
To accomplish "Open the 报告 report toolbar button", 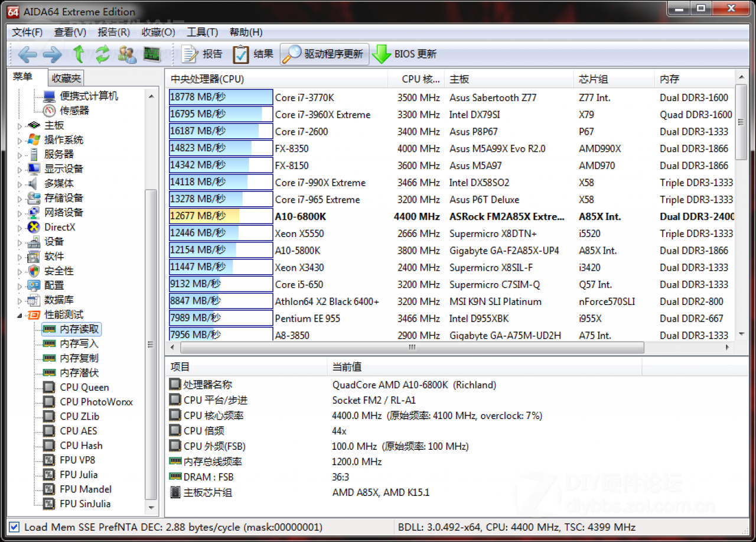I will coord(201,54).
